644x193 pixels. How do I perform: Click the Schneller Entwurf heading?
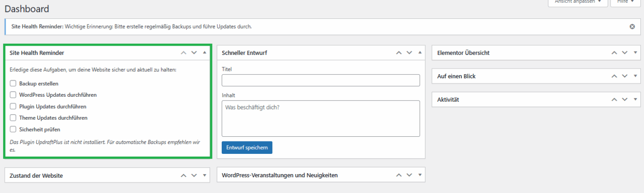244,53
